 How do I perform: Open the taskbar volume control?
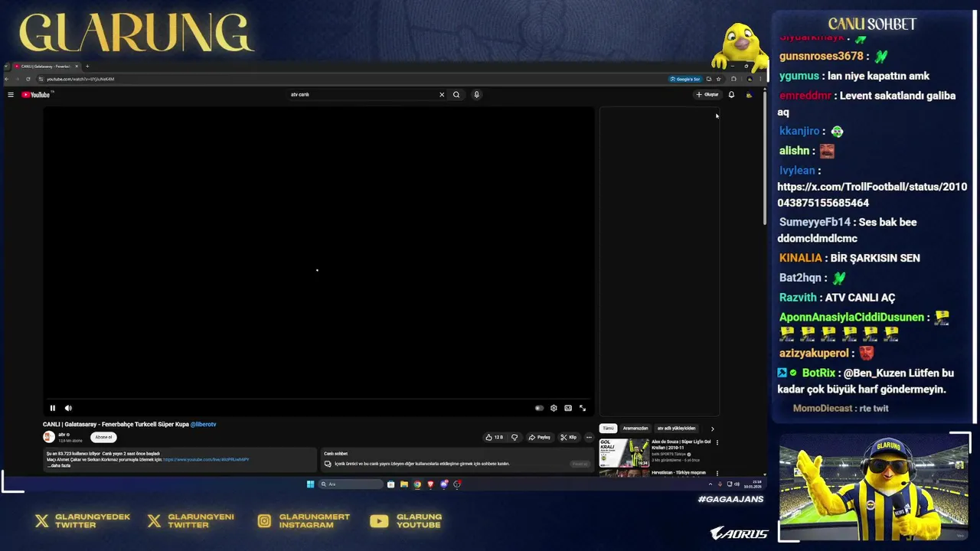pyautogui.click(x=737, y=484)
